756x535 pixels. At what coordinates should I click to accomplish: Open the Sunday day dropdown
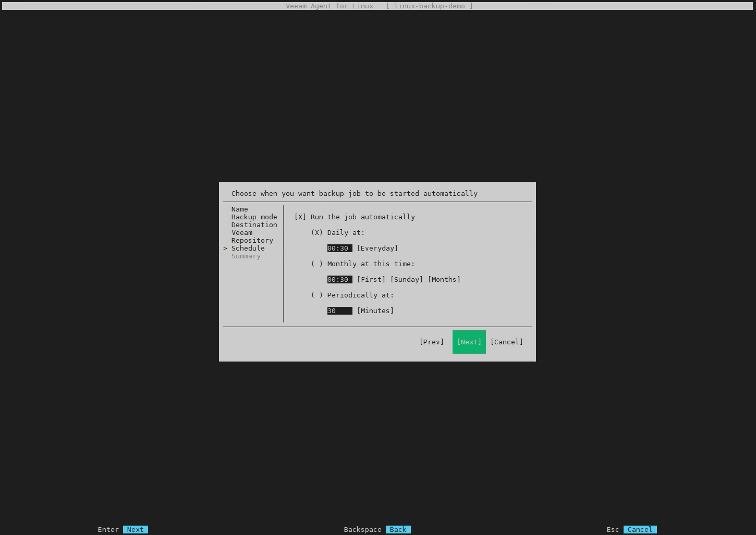click(x=407, y=280)
